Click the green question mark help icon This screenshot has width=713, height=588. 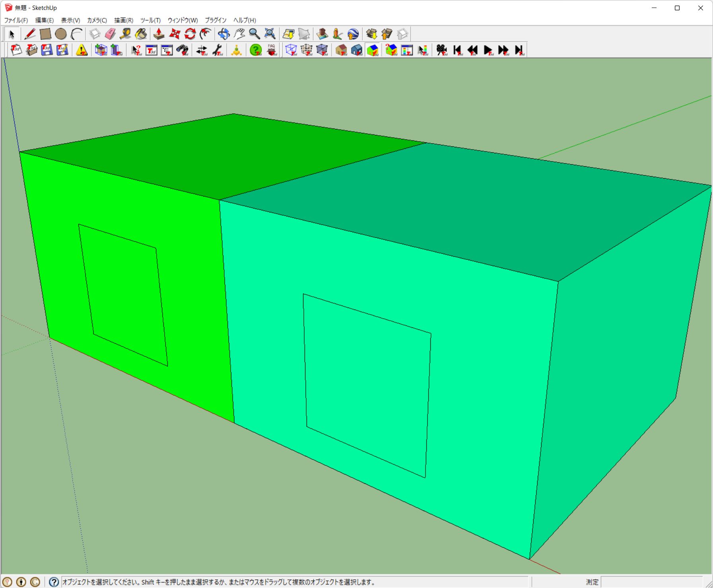click(256, 50)
